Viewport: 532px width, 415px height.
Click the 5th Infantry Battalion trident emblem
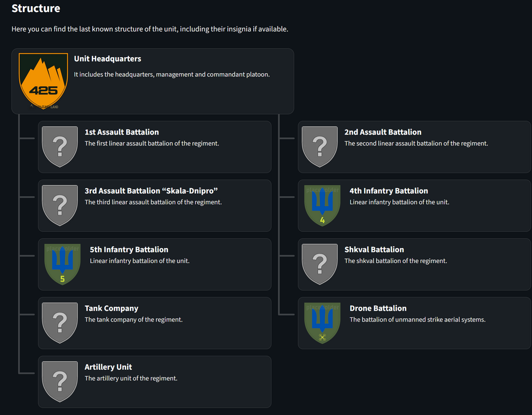pyautogui.click(x=62, y=264)
